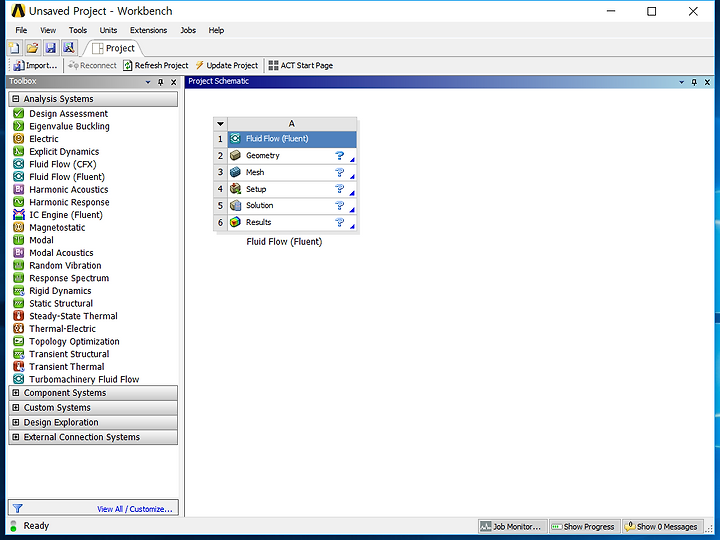Select the Fluid Flow (Fluent) title cell
This screenshot has height=540, width=720.
click(x=292, y=139)
